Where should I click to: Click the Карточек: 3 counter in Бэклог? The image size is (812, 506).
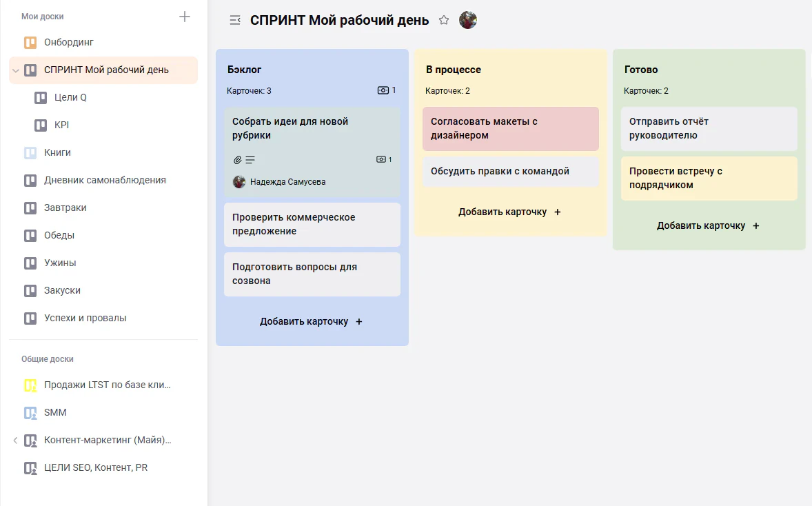pyautogui.click(x=249, y=91)
